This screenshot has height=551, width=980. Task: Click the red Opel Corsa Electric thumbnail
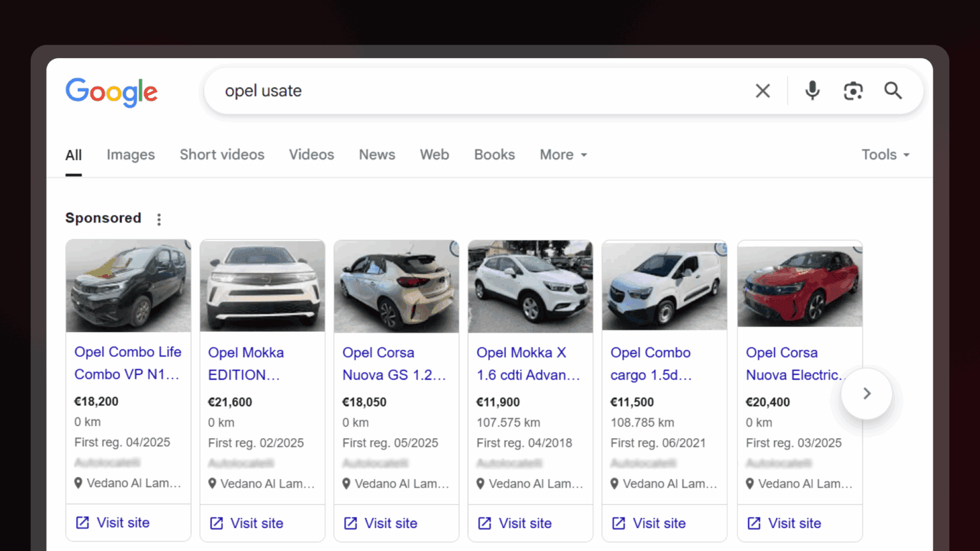point(799,285)
